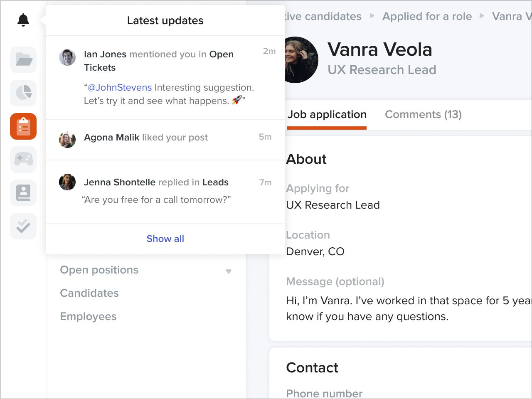532x399 pixels.
Task: Open the game controller icon
Action: 23,160
